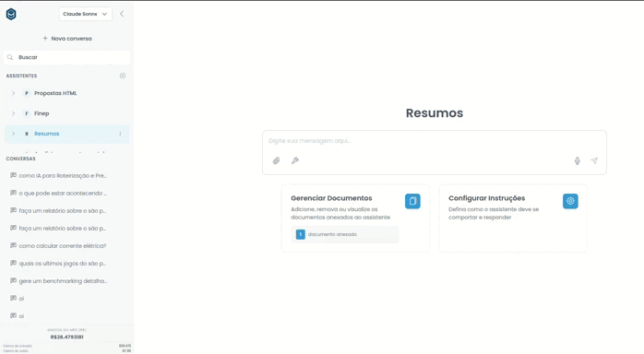This screenshot has width=644, height=354.
Task: Click chat icon beside 'o que pode estar acontecendo'
Action: pyautogui.click(x=13, y=193)
